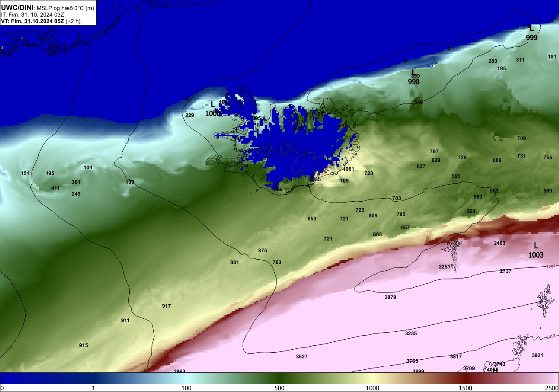Select the height value 755
The image size is (559, 392).
[548, 158]
